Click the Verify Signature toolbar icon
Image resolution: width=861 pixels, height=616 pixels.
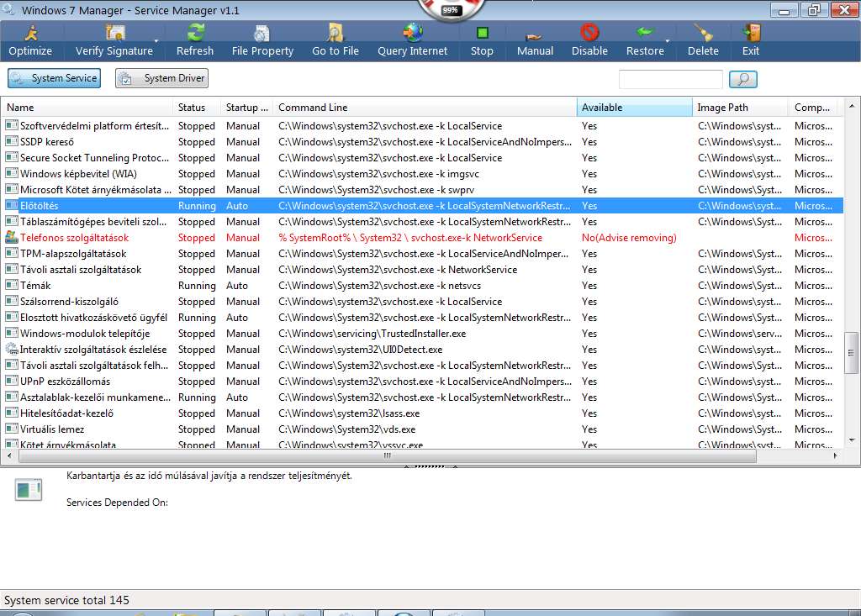pos(114,34)
